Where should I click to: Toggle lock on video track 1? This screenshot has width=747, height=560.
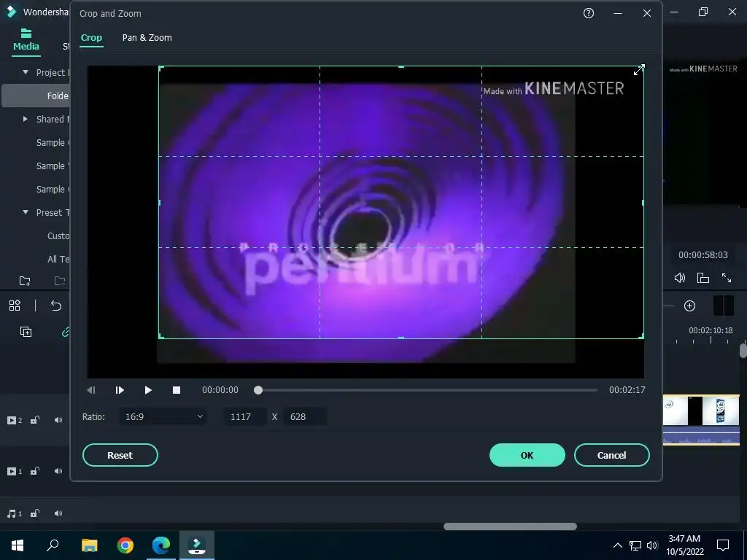pos(35,471)
